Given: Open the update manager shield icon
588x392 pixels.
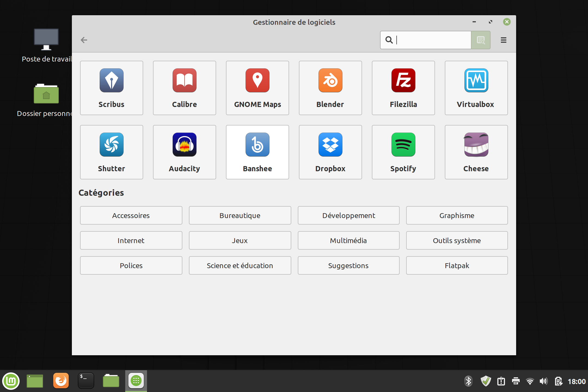Looking at the screenshot, I should pos(486,381).
